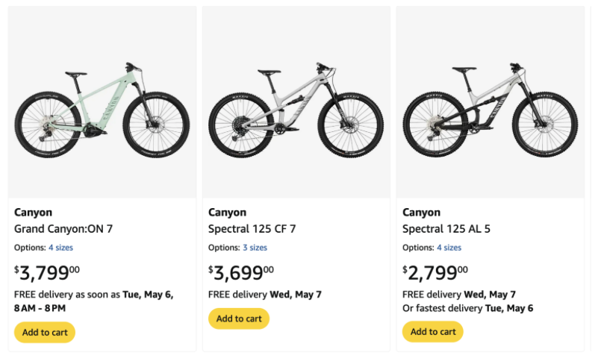Viewport: 601px width, 364px height.
Task: Click the Canyon brand above Grand Canyon:ON 7
Action: click(33, 213)
